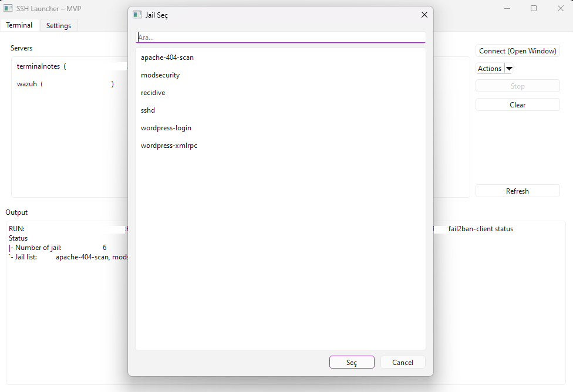
Task: Select the sshd jail
Action: coord(148,110)
